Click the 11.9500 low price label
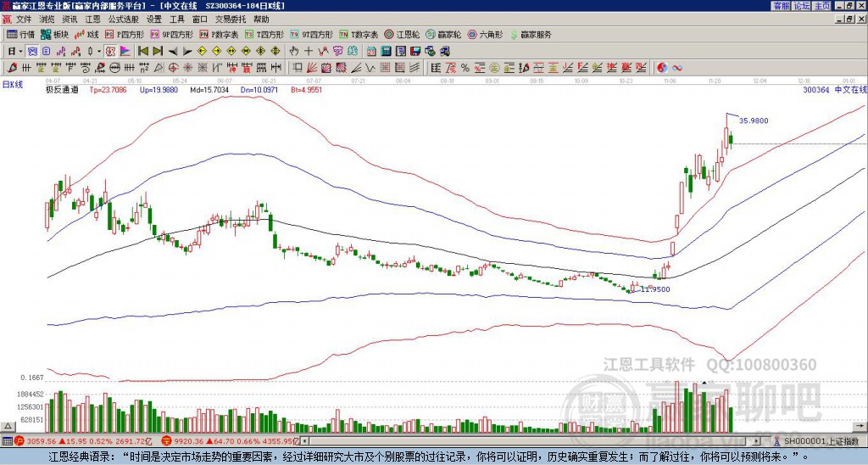Image resolution: width=868 pixels, height=465 pixels. (655, 289)
